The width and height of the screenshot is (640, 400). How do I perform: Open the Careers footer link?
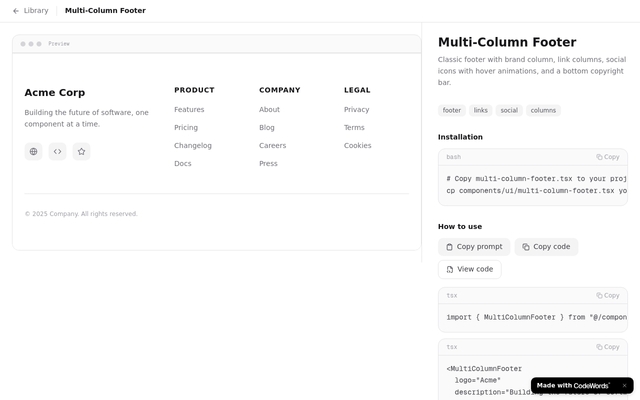point(272,145)
